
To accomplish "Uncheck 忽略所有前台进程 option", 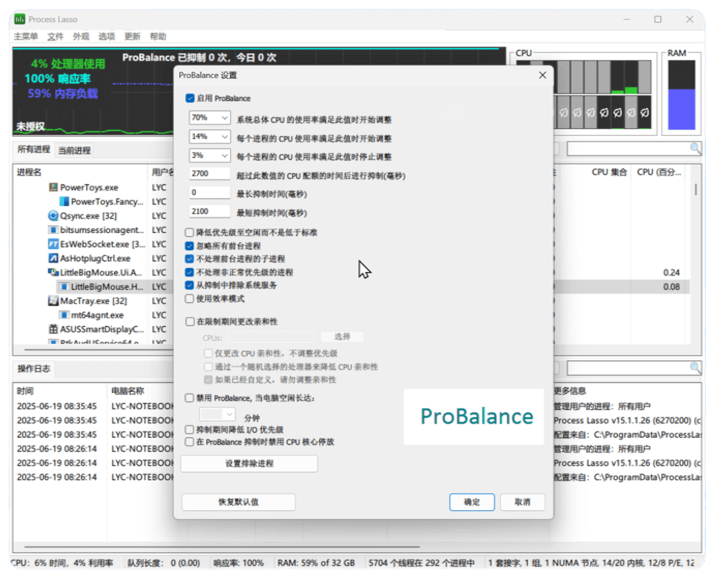I will point(189,246).
